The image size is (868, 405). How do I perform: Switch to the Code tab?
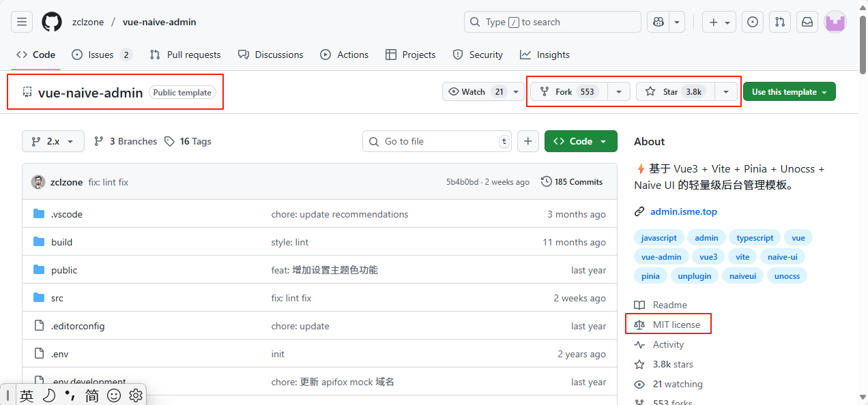point(36,55)
